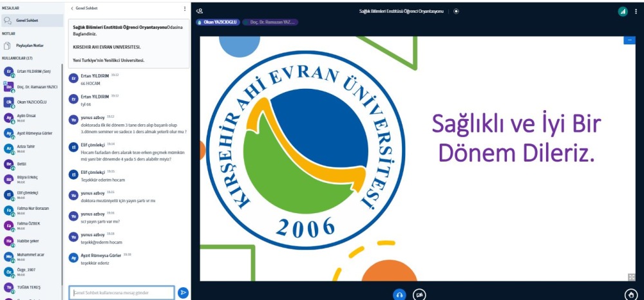Select user Habibe şeker

click(32, 241)
